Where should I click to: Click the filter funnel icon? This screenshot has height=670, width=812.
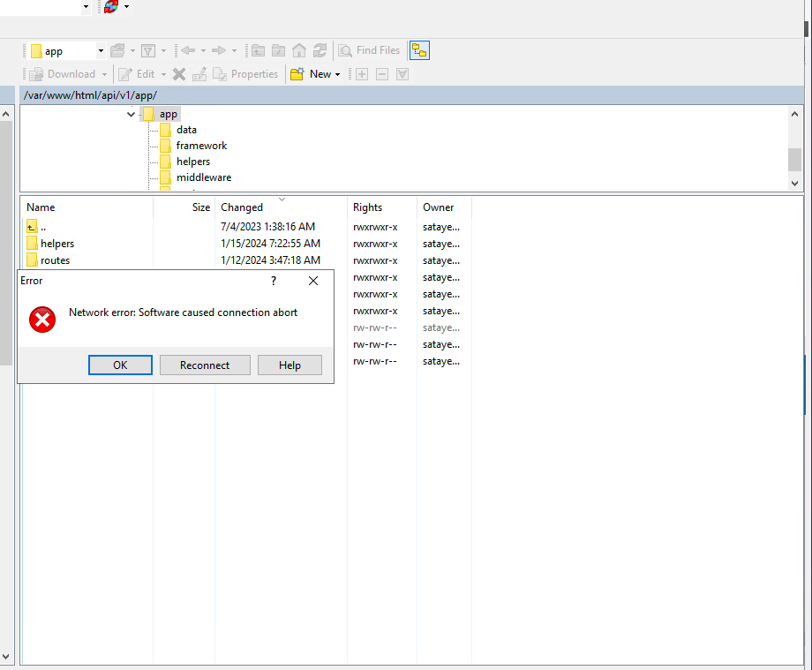[148, 51]
